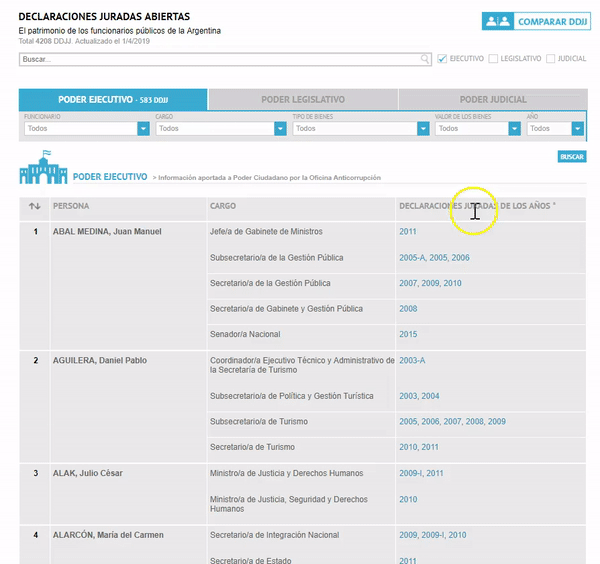The height and width of the screenshot is (564, 600).
Task: Open 2009 declaration for Secretario/a de la Gestión Pública
Action: click(430, 284)
